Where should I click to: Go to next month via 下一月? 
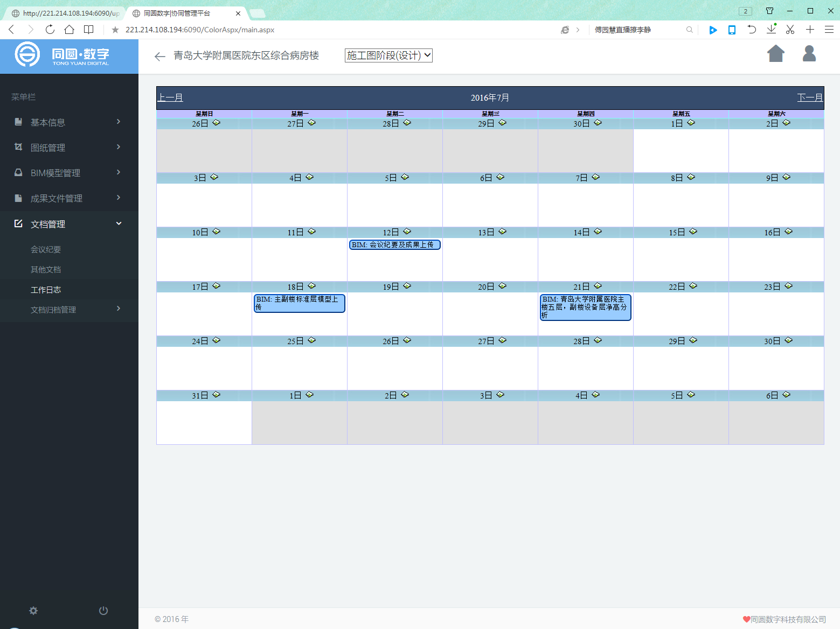(x=810, y=97)
